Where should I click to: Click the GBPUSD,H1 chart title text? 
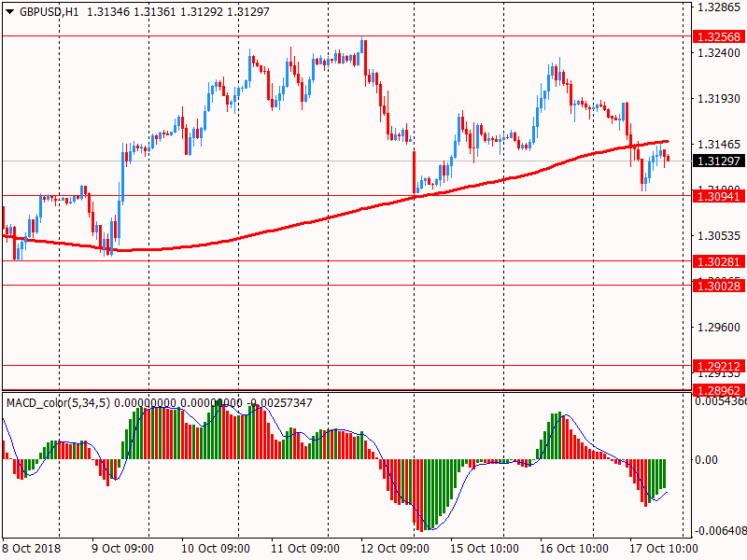(x=49, y=12)
